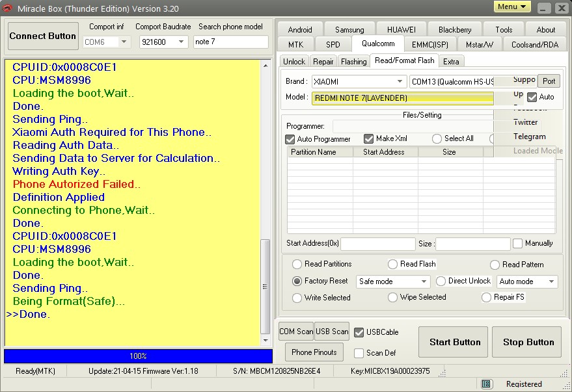
Task: Click the log scrollbar up arrow
Action: point(266,66)
